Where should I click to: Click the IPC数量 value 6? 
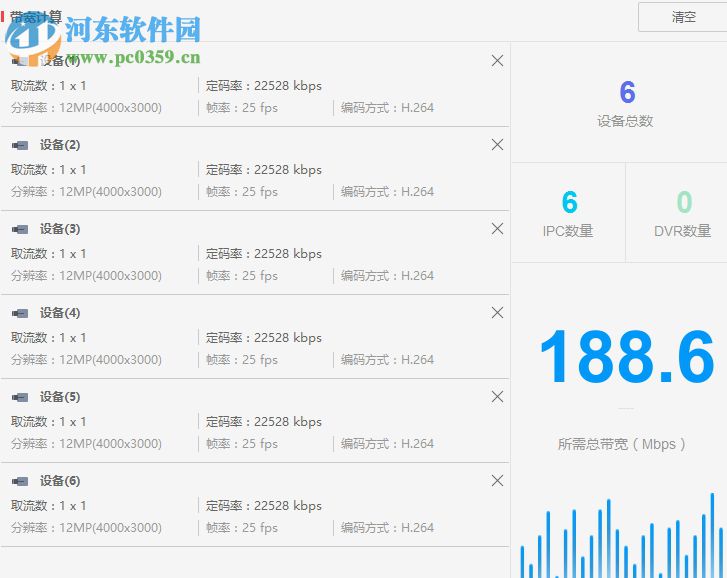tap(569, 202)
